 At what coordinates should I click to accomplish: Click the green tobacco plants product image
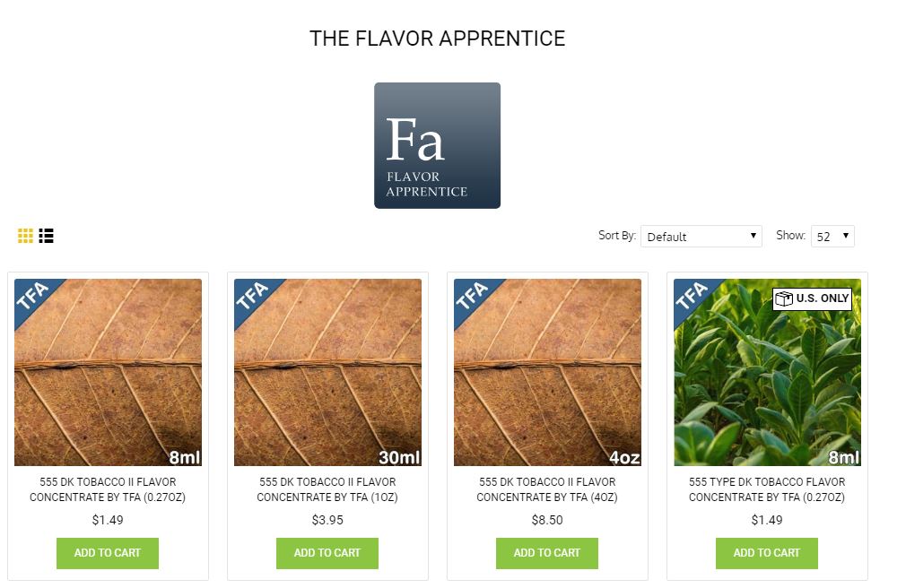point(767,373)
